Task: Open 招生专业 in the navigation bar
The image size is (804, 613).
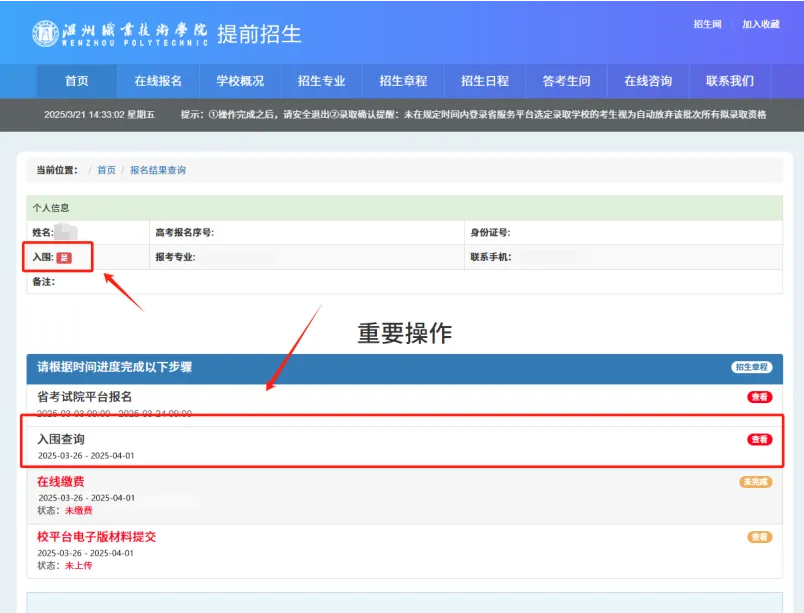Action: [x=321, y=81]
